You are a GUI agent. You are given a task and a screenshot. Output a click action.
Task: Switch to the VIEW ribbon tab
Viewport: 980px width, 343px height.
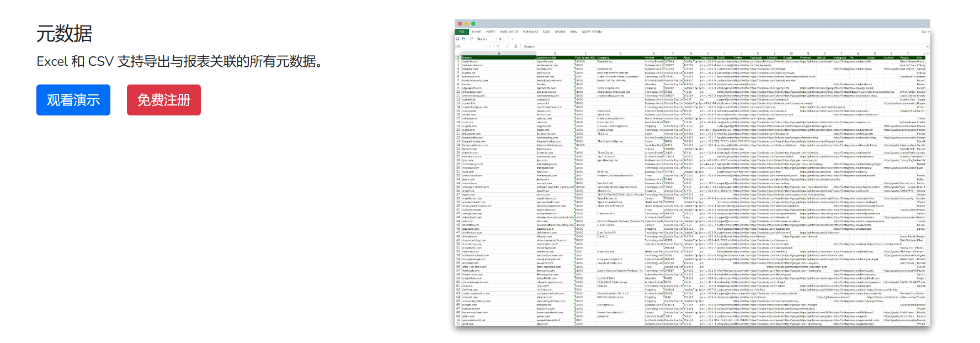coord(573,31)
